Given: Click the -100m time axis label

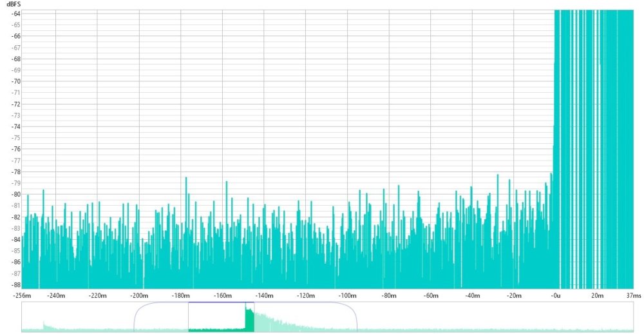Looking at the screenshot, I should (348, 296).
